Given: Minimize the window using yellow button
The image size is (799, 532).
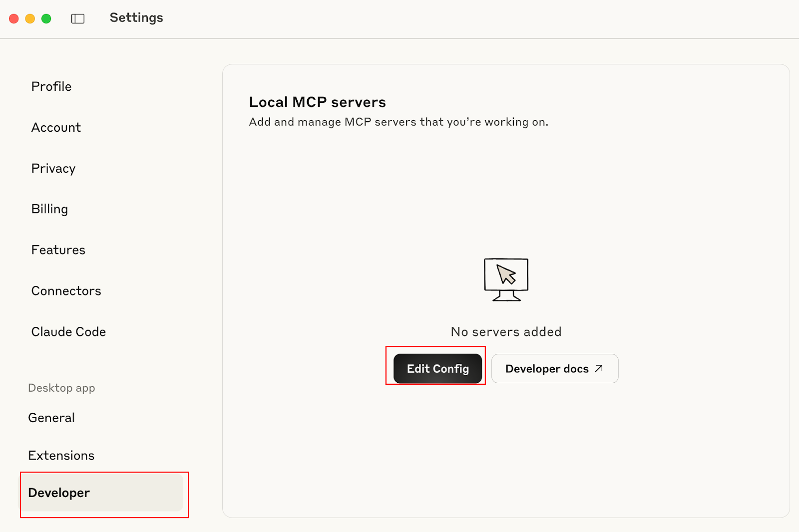Looking at the screenshot, I should pos(30,18).
